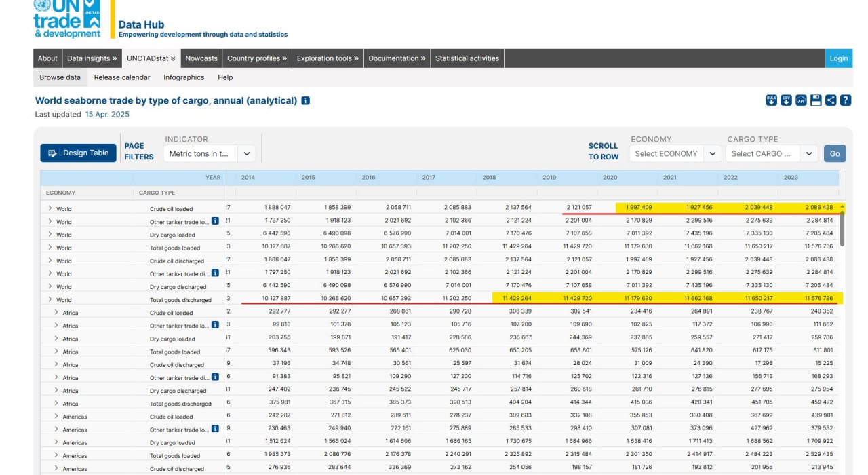Click the Login button
The width and height of the screenshot is (868, 475).
(x=839, y=58)
